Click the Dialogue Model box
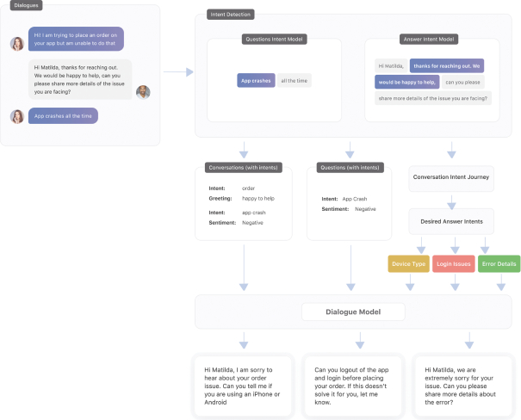 click(353, 312)
